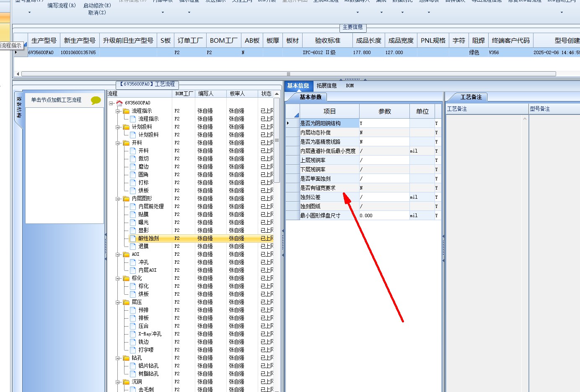Select the 树脂钻孔 step in tree
Image resolution: width=580 pixels, height=392 pixels.
pyautogui.click(x=148, y=374)
